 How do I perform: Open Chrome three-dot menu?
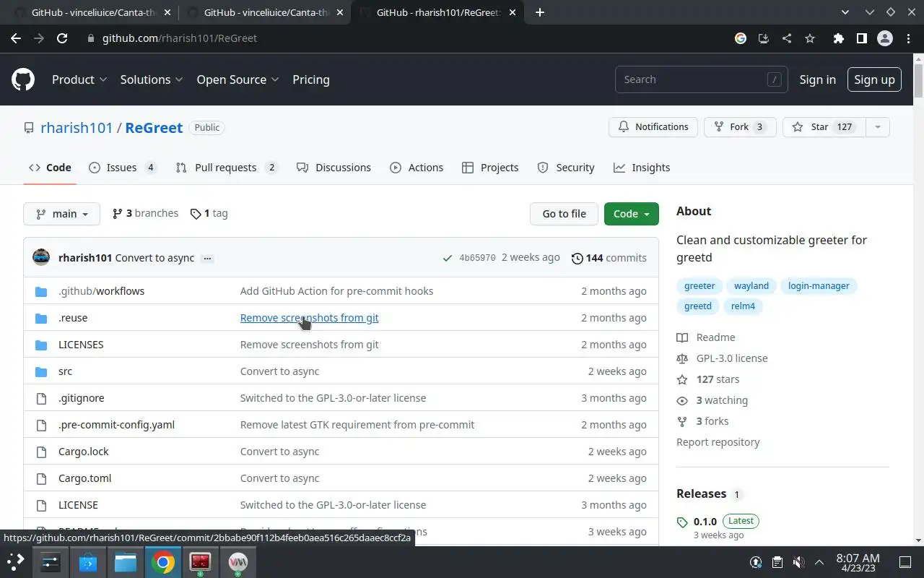pyautogui.click(x=908, y=38)
